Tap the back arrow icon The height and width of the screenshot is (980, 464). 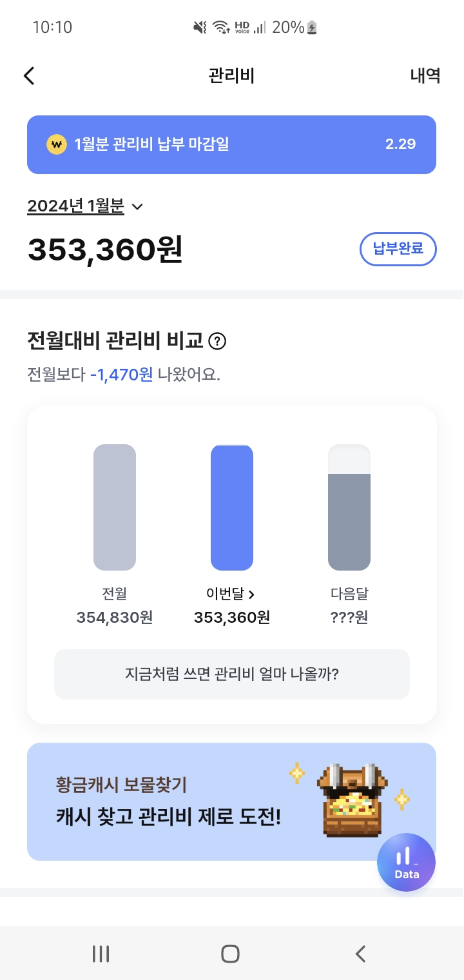tap(29, 76)
